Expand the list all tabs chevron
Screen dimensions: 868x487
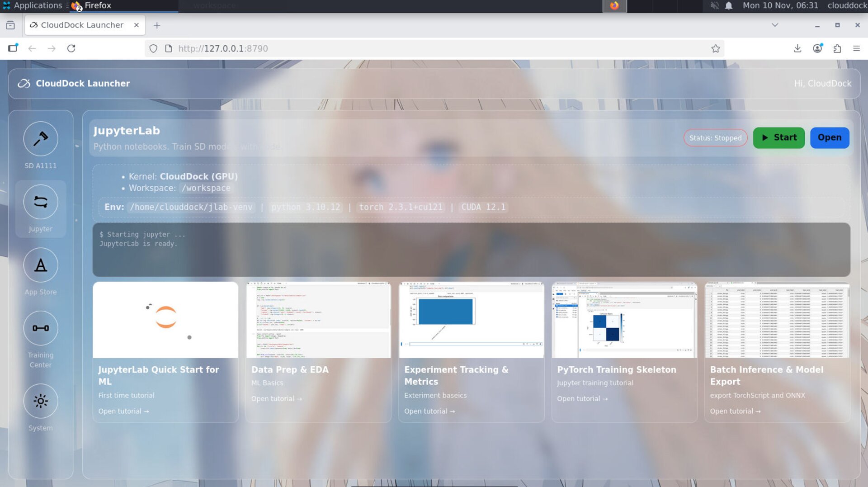pos(775,25)
